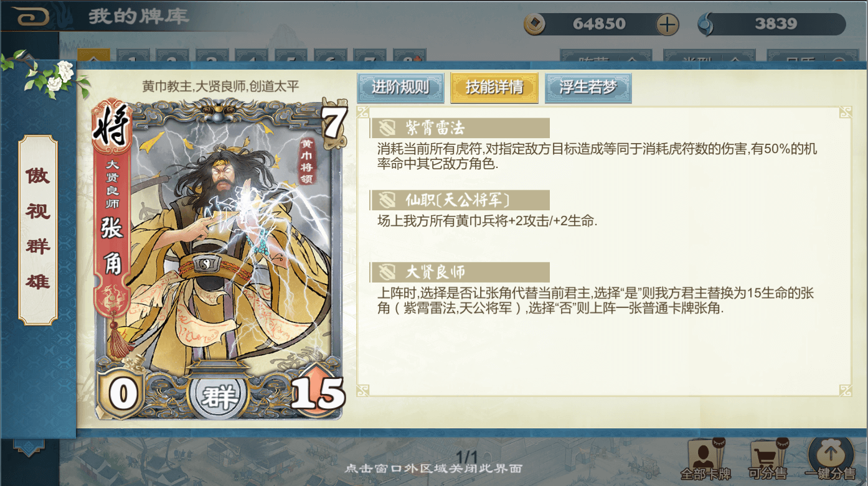Switch to the 进阶规则 tab

click(x=400, y=88)
